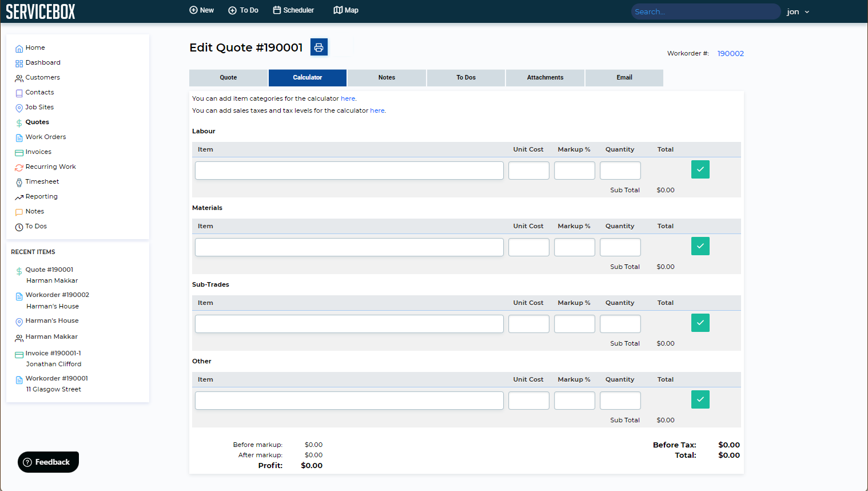The image size is (868, 491).
Task: Open the New menu in top bar
Action: click(x=201, y=10)
